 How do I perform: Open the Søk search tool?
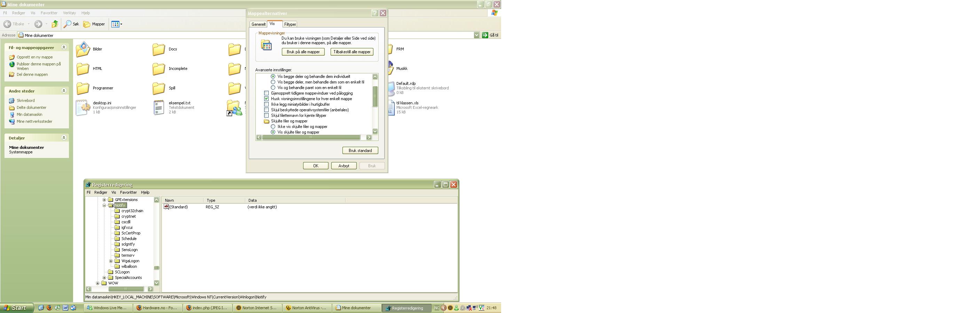[x=72, y=24]
